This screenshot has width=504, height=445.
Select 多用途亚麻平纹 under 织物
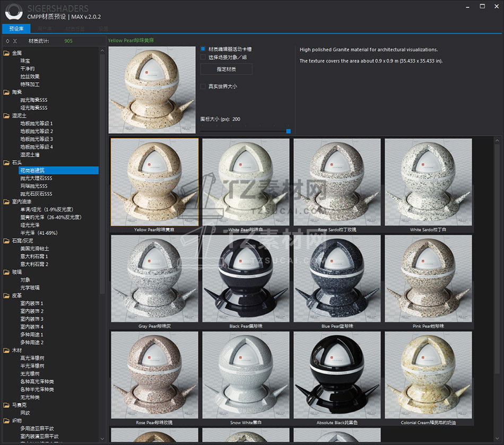(37, 429)
